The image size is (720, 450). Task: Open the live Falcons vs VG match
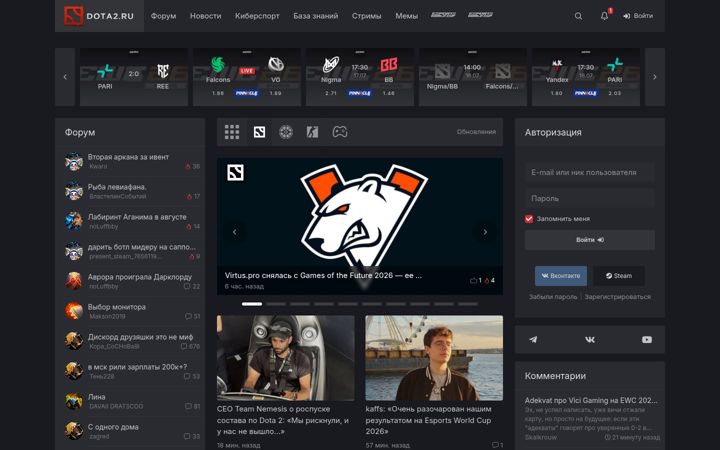click(247, 77)
